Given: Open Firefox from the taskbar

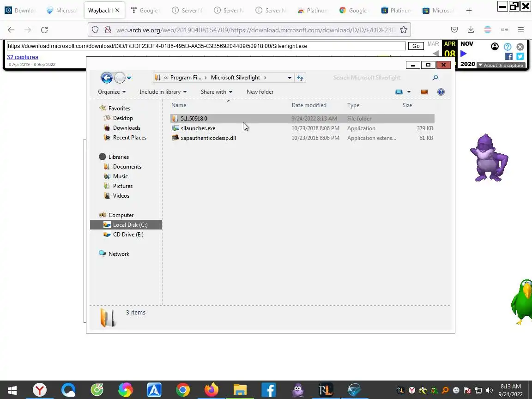Looking at the screenshot, I should [212, 390].
